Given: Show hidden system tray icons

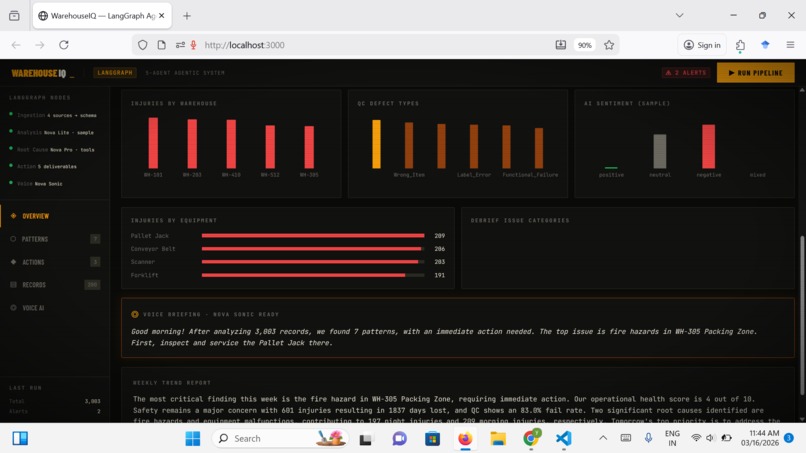Looking at the screenshot, I should 603,438.
